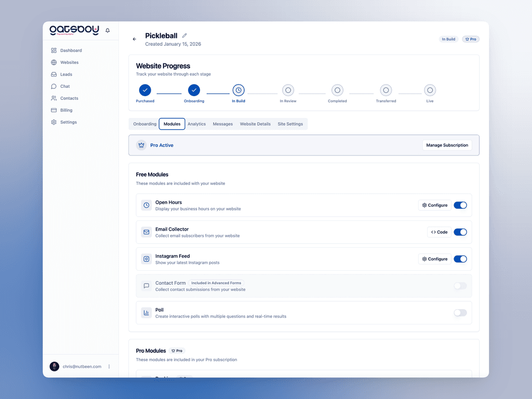
Task: Switch to the Analytics tab
Action: coord(196,124)
